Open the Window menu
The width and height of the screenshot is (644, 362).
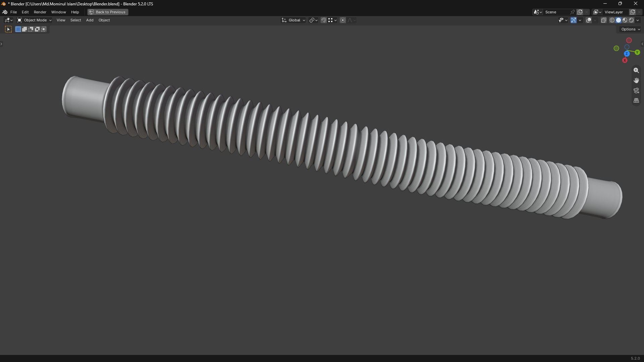coord(58,12)
